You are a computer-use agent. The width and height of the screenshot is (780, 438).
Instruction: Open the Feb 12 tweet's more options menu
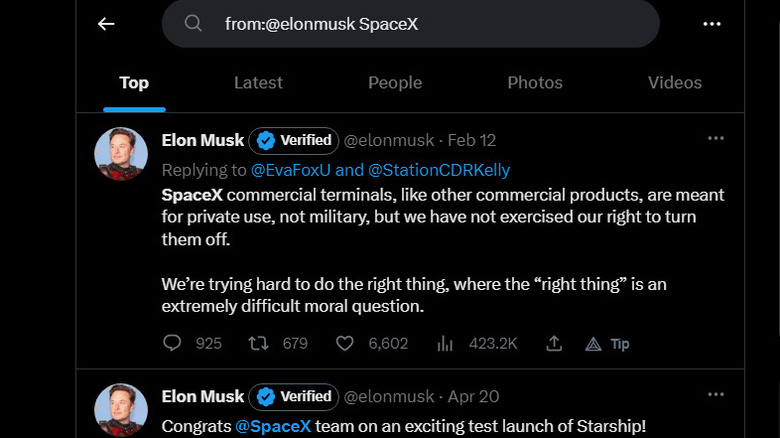pos(716,139)
